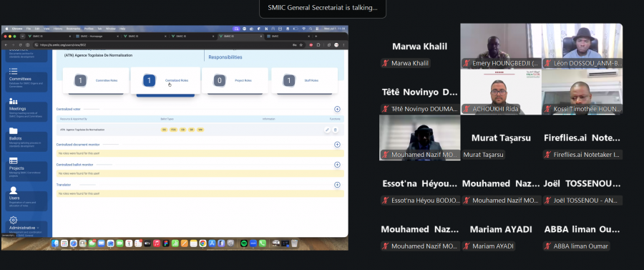Click the Essot'na Héyou BODJO name label
Viewport: 644px width, 270px height.
click(421, 201)
